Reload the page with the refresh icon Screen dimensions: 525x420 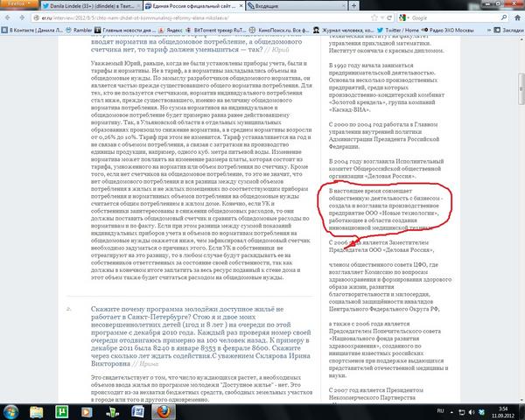[389, 17]
